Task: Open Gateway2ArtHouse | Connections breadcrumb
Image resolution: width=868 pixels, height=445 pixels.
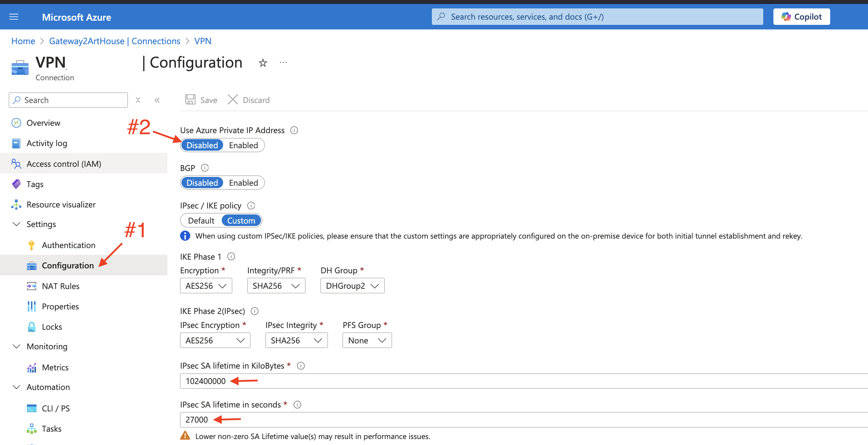Action: tap(115, 41)
